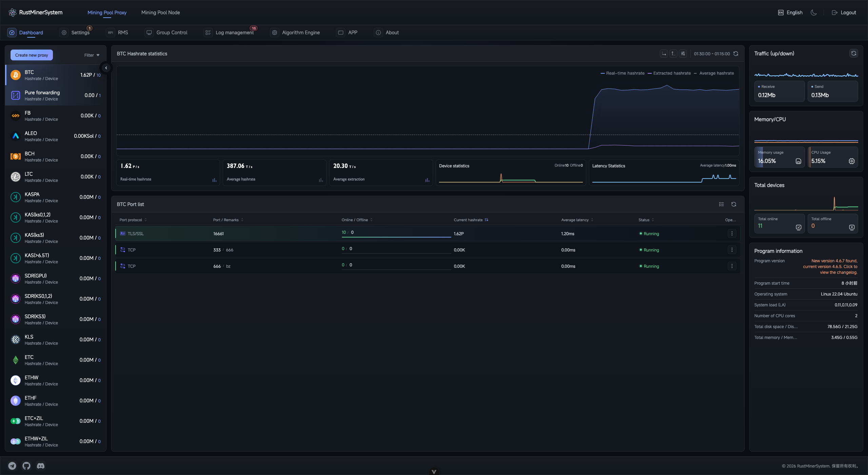Toggle dark mode moon icon
The image size is (868, 475).
[813, 13]
